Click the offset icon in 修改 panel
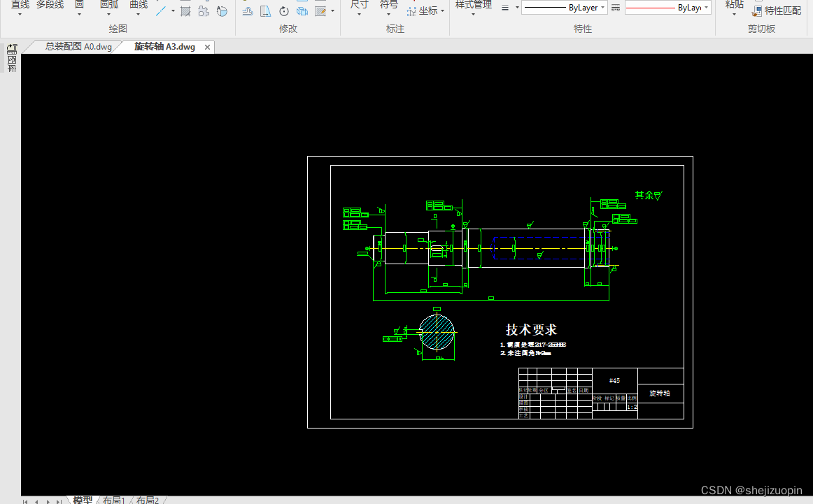The height and width of the screenshot is (504, 813). click(x=248, y=11)
